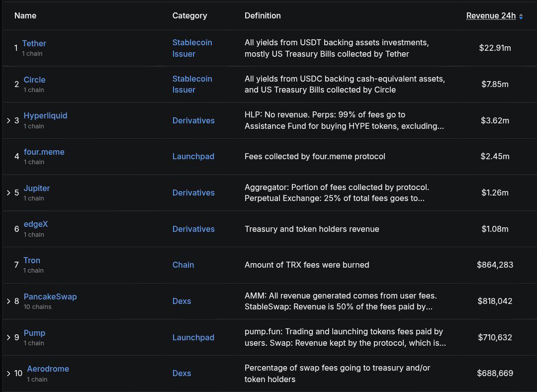Open the Hyperliquid protocol page
537x392 pixels.
45,115
